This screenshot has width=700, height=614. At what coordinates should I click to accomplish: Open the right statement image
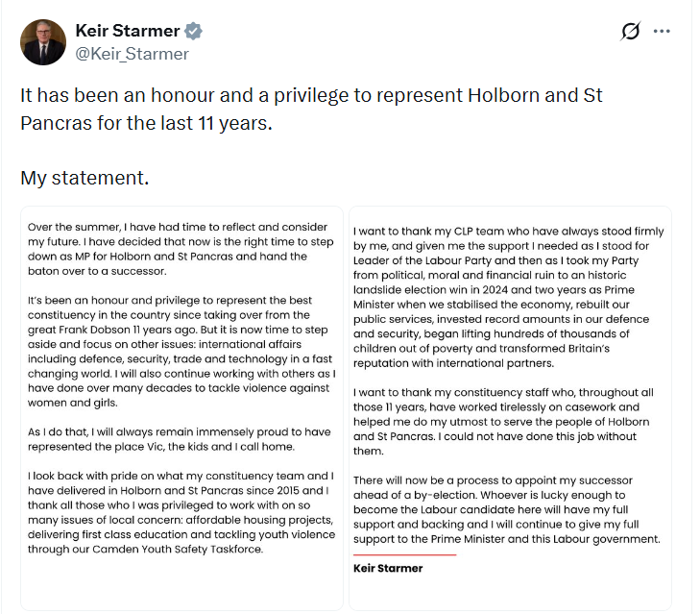point(510,408)
